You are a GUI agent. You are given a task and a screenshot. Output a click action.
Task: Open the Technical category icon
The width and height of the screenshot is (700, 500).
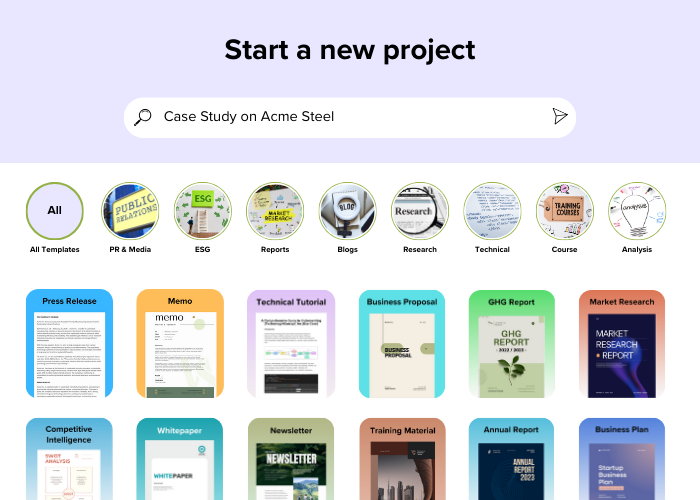tap(492, 211)
